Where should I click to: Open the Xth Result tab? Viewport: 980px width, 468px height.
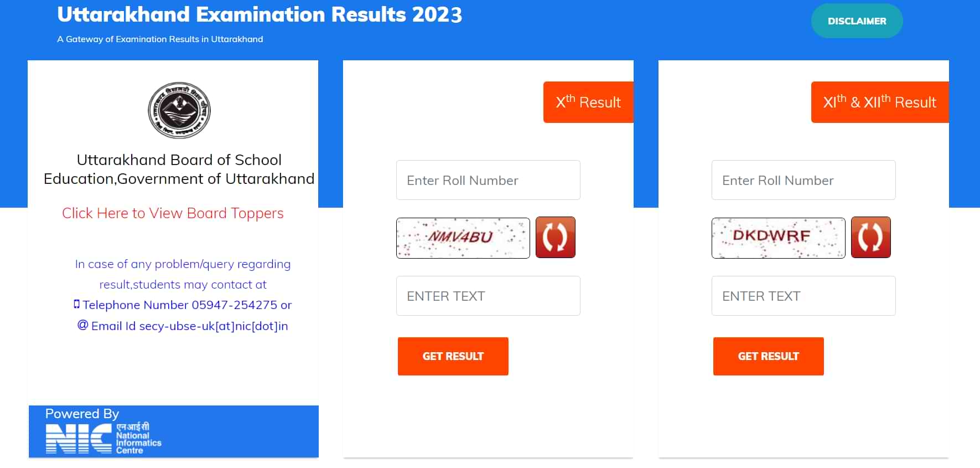tap(588, 102)
